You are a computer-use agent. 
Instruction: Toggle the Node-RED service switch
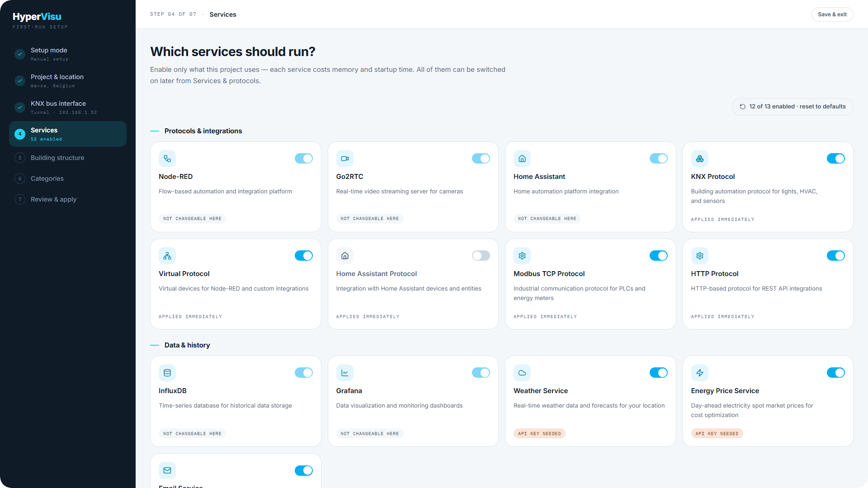pyautogui.click(x=304, y=159)
